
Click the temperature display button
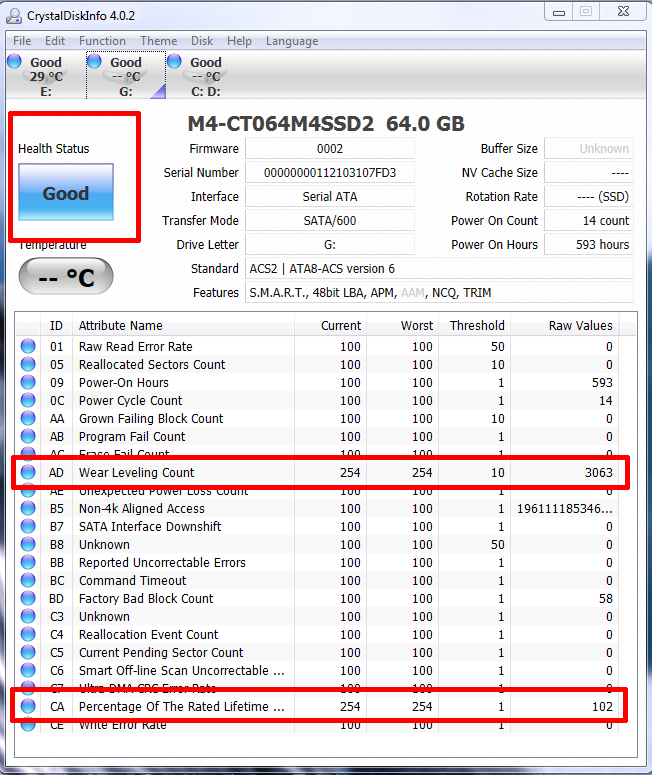tap(66, 276)
